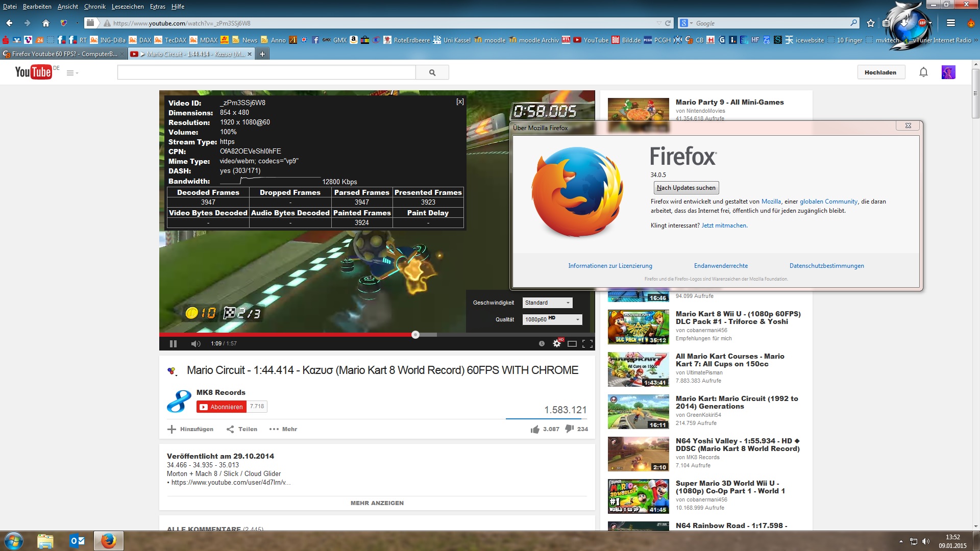Viewport: 980px width, 551px height.
Task: Open the video settings gear icon
Action: [556, 344]
